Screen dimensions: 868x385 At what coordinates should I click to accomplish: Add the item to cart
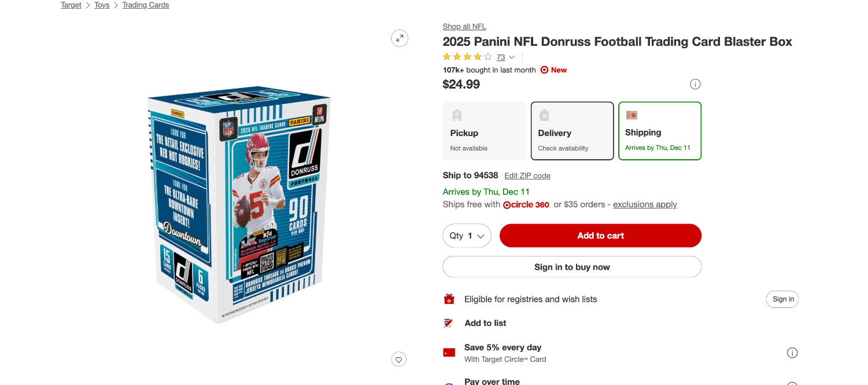click(x=600, y=236)
